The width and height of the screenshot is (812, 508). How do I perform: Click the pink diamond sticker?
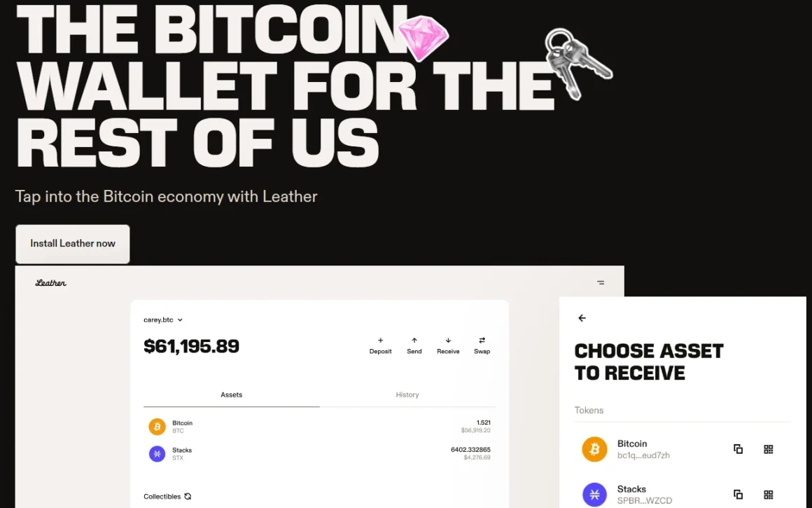[x=422, y=38]
